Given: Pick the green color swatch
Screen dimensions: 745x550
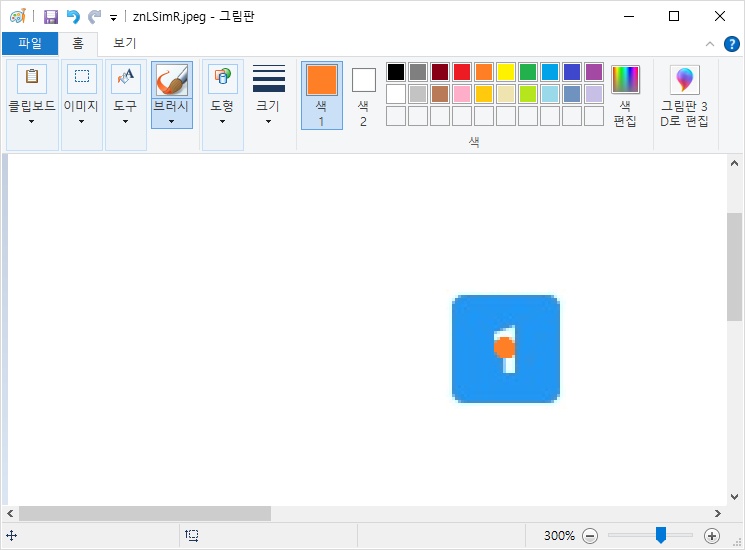Looking at the screenshot, I should [x=528, y=72].
